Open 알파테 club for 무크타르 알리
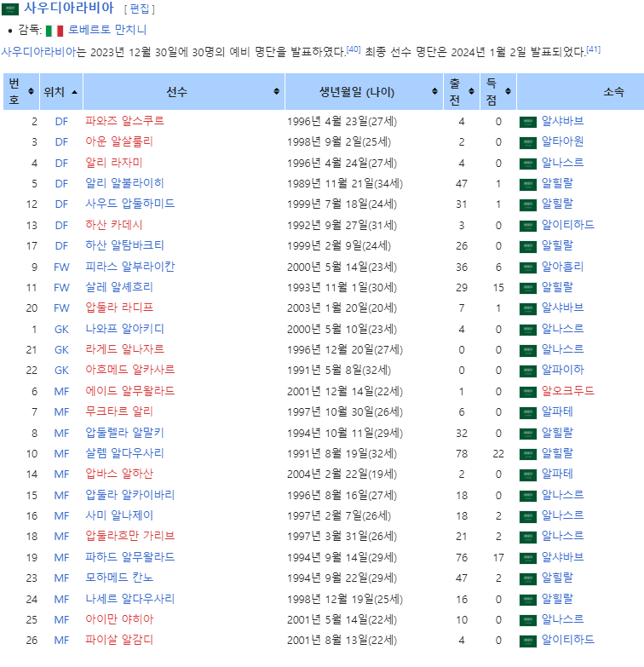Viewport: 644px width, 667px height. click(x=557, y=411)
